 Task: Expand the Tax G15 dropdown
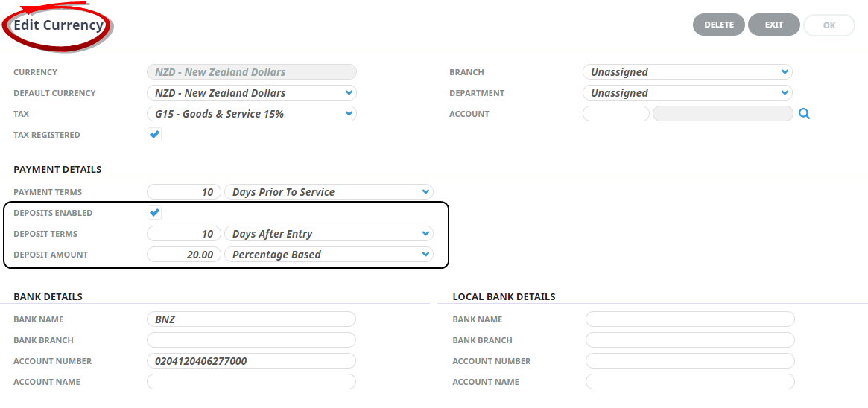tap(252, 114)
